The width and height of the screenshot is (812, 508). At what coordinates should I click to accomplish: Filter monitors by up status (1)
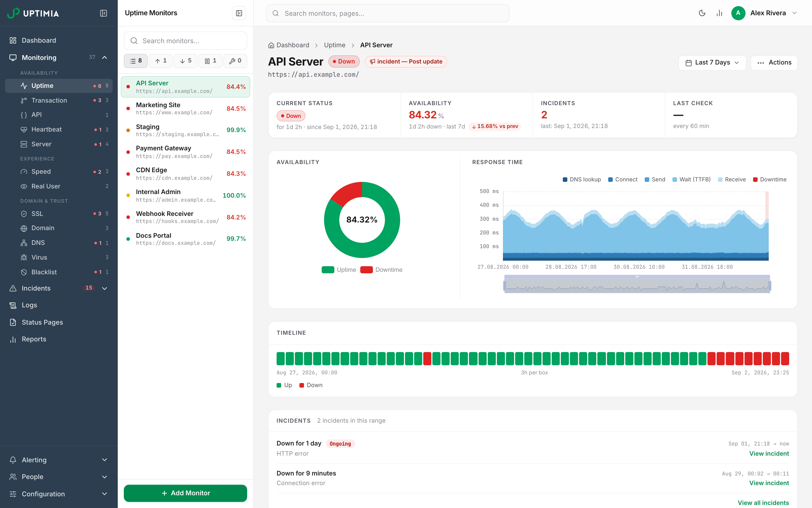[x=160, y=61]
